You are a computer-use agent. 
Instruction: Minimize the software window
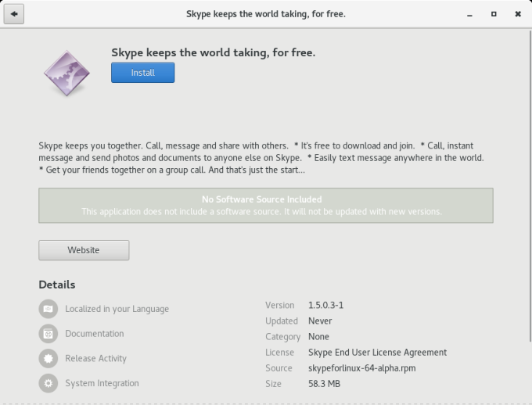pos(469,14)
